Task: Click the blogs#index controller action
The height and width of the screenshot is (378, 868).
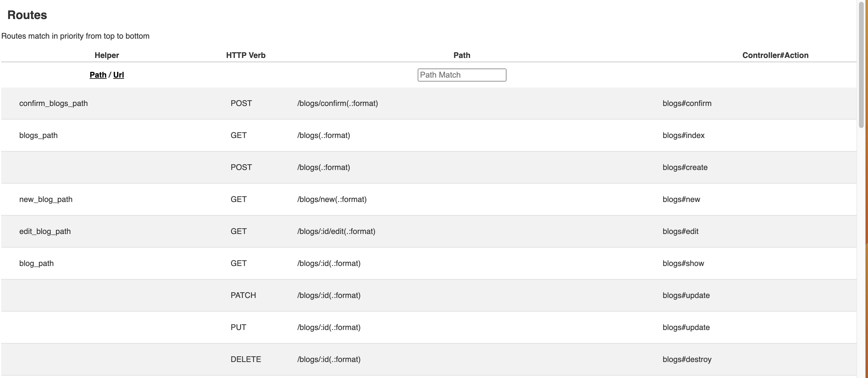Action: (x=683, y=136)
